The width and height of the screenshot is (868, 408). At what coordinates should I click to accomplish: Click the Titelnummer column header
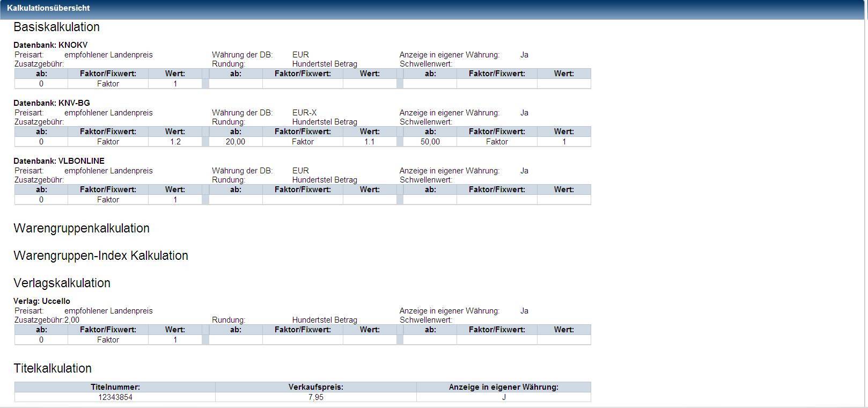(x=115, y=387)
